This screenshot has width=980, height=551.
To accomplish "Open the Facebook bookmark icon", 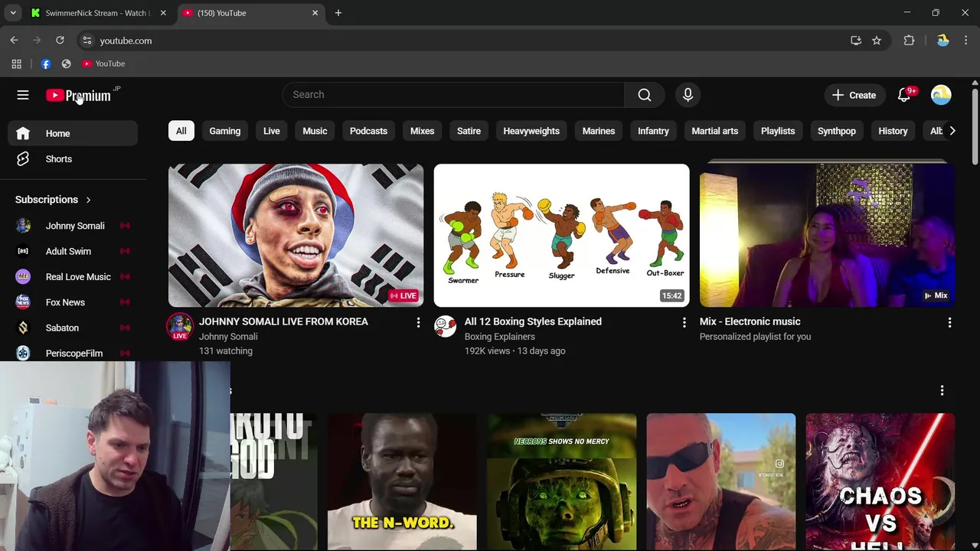I will (46, 64).
